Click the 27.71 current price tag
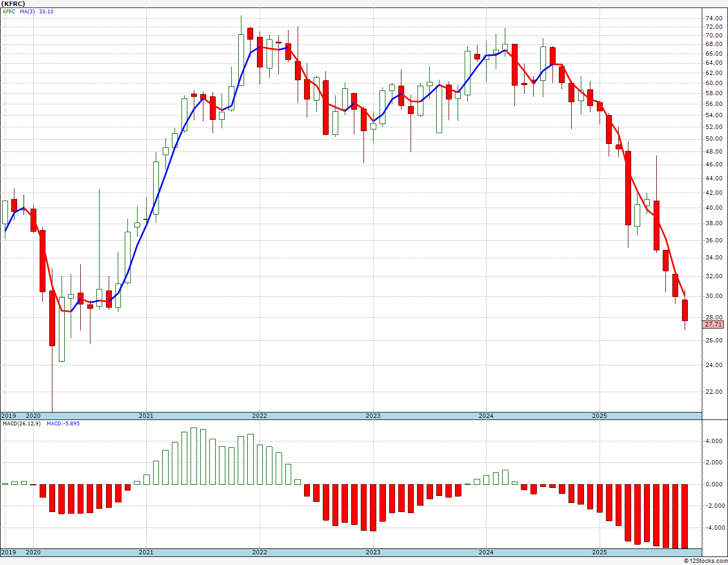728x565 pixels. coord(714,324)
